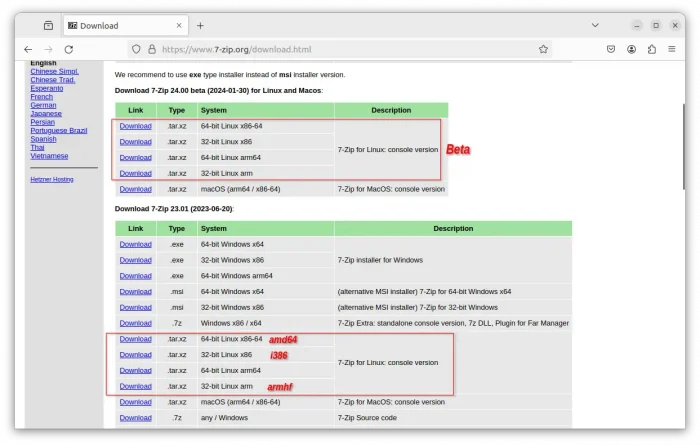Switch language to German
The height and width of the screenshot is (445, 700).
click(43, 105)
